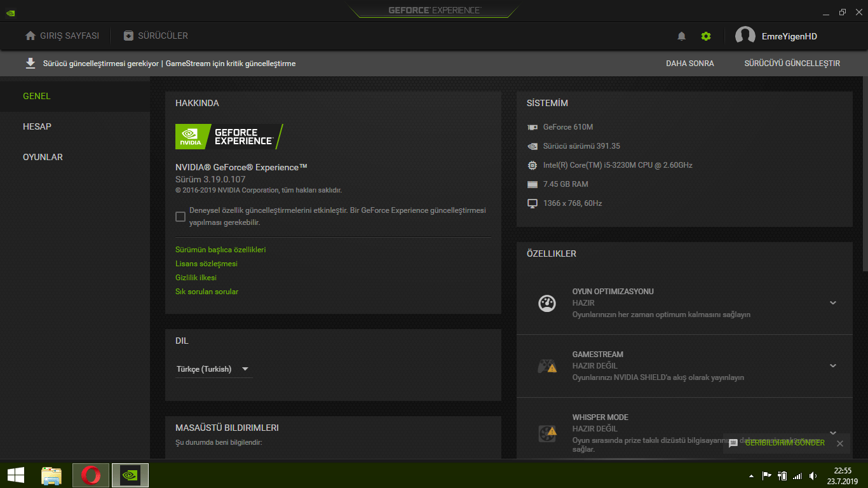This screenshot has width=868, height=488.
Task: Open the Windows Start menu
Action: pos(16,475)
